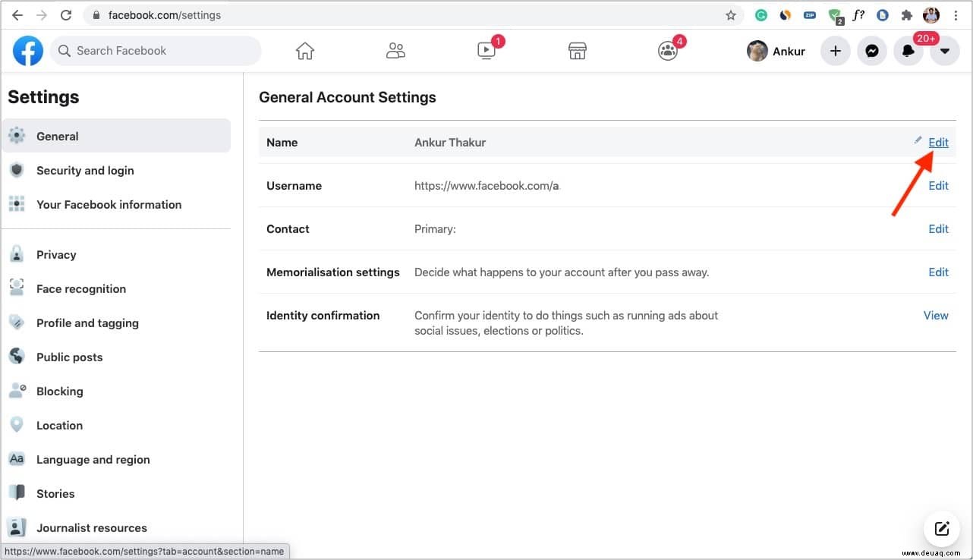Screen dimensions: 973x560
Task: Click the Username profile URL text
Action: tap(487, 185)
